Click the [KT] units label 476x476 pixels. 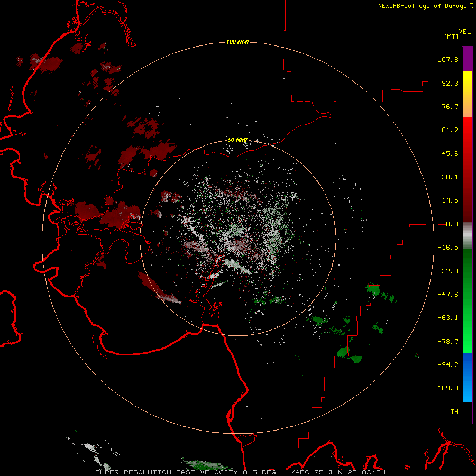[x=452, y=36]
